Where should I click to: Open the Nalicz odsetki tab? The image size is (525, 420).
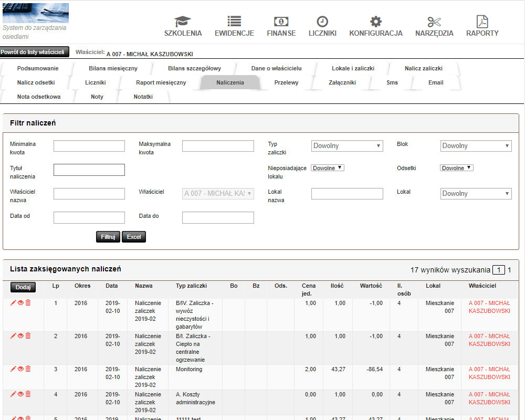pos(36,82)
